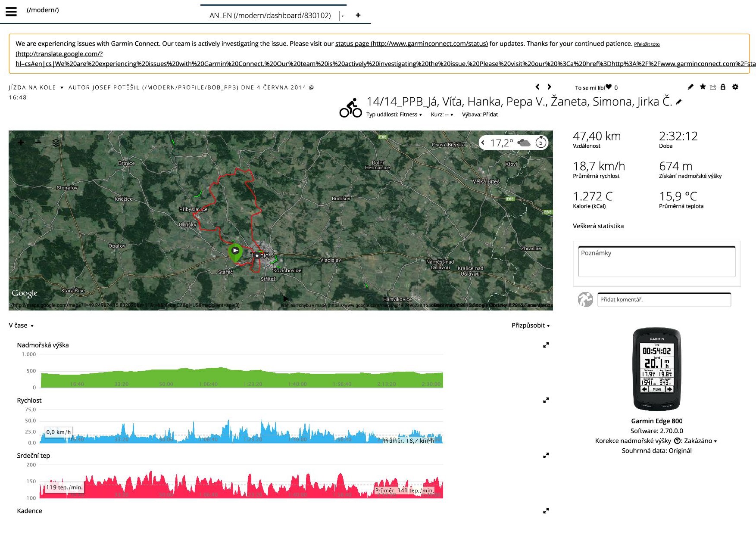Open Typ události Fitness dropdown
Image resolution: width=756 pixels, height=534 pixels.
tap(394, 115)
